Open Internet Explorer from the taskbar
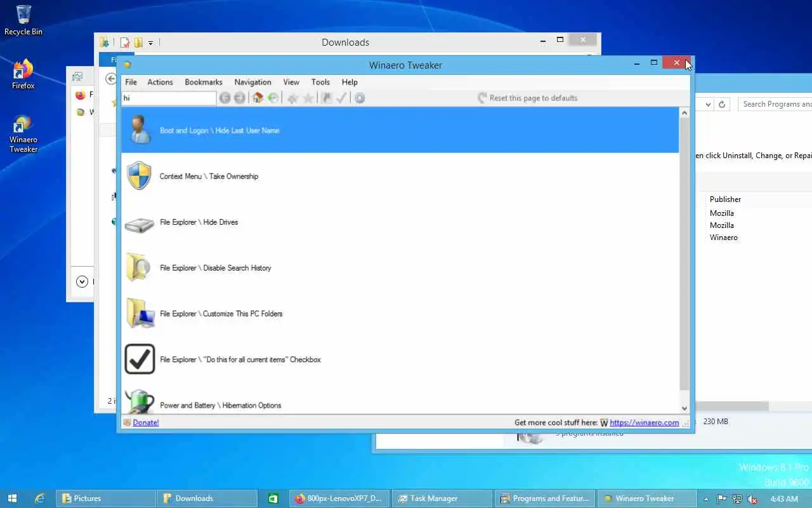Screen dimensions: 812x508 (39, 498)
